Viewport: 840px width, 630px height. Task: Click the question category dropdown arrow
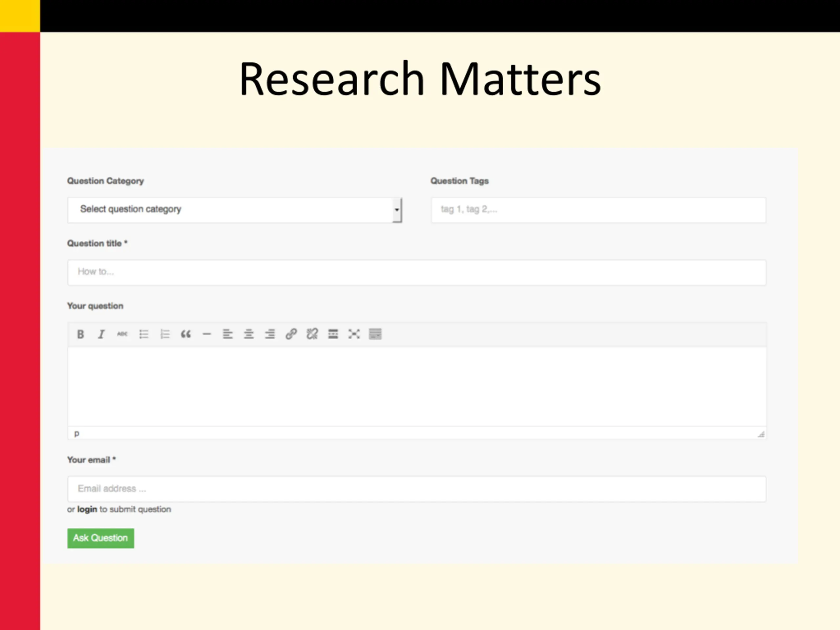(x=397, y=210)
